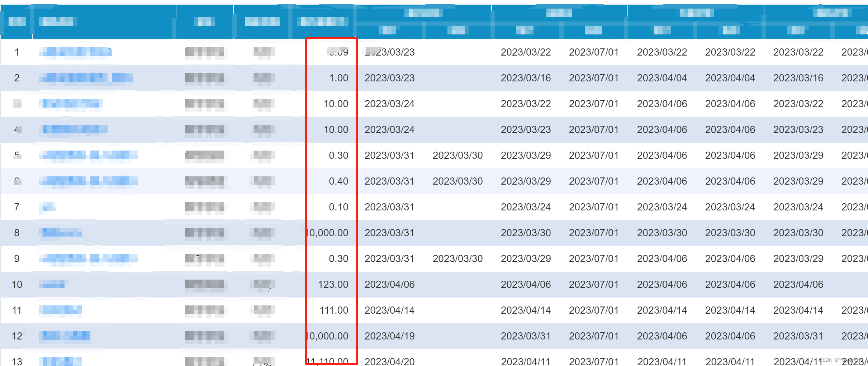Click the 2023/03/24 date in row 4

click(389, 129)
